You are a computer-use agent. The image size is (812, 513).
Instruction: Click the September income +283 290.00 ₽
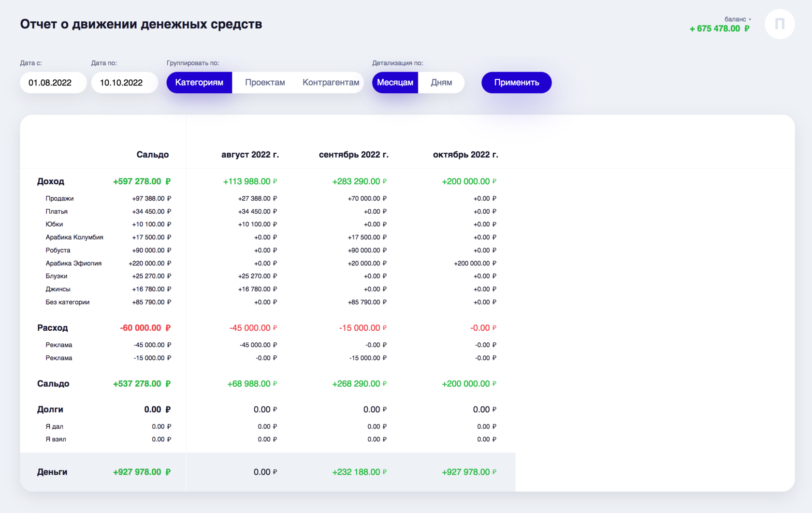pyautogui.click(x=360, y=181)
